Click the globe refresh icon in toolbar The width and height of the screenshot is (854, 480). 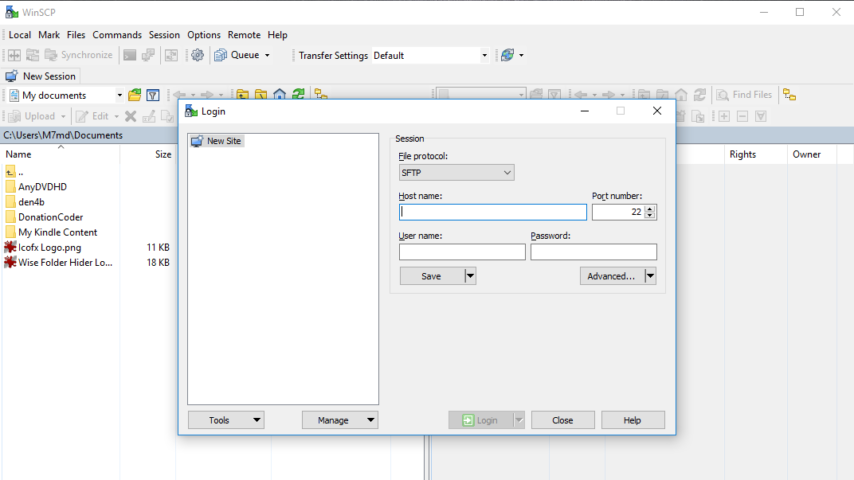pyautogui.click(x=507, y=55)
